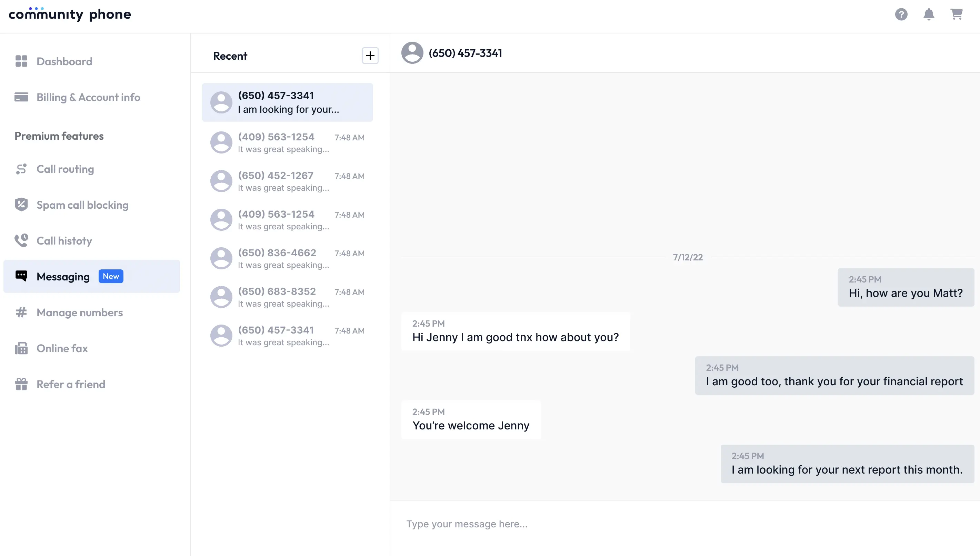Click the Community Phone logo
This screenshot has height=556, width=980.
click(70, 14)
